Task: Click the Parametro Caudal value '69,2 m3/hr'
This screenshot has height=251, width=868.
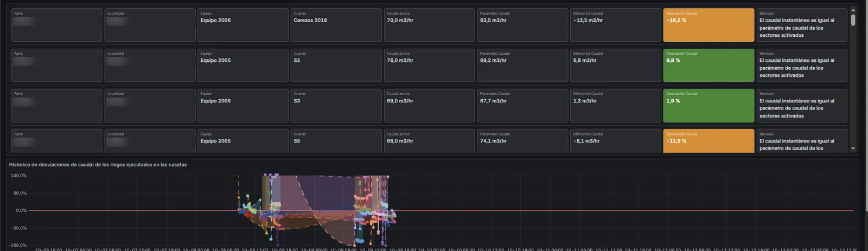Action: [x=493, y=61]
